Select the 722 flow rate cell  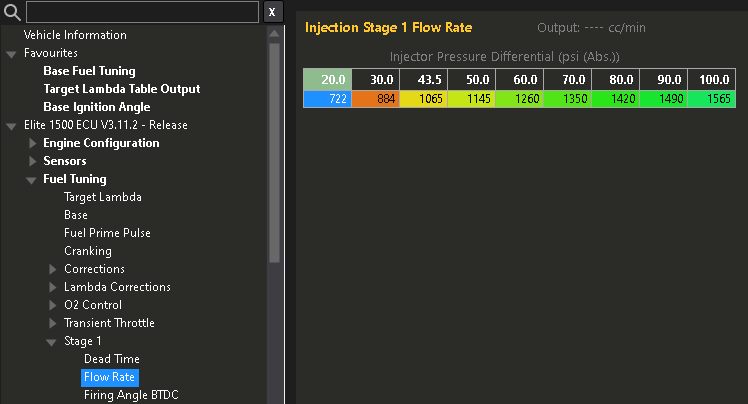[x=327, y=99]
